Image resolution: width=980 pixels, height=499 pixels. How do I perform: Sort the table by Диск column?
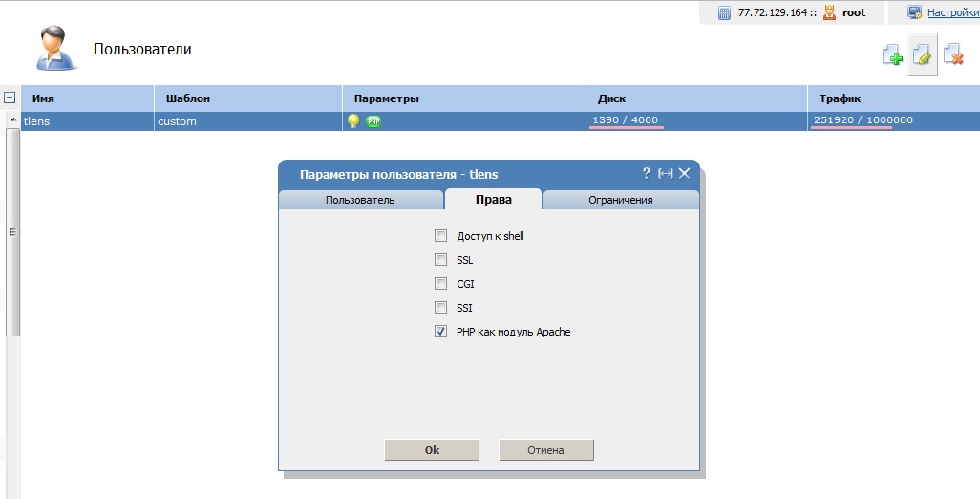pos(611,98)
